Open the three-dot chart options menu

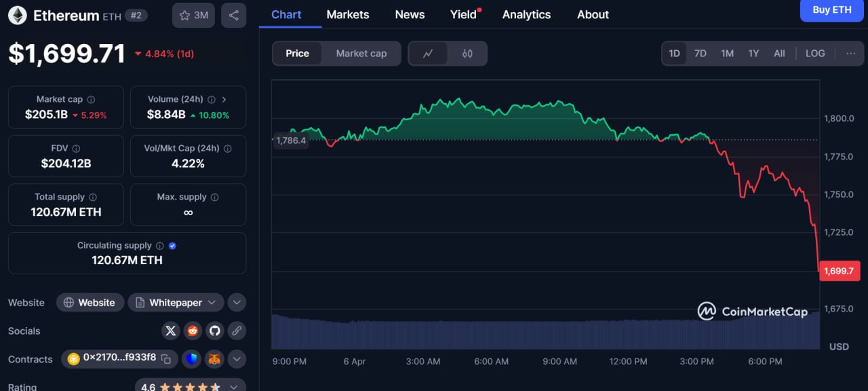[851, 54]
